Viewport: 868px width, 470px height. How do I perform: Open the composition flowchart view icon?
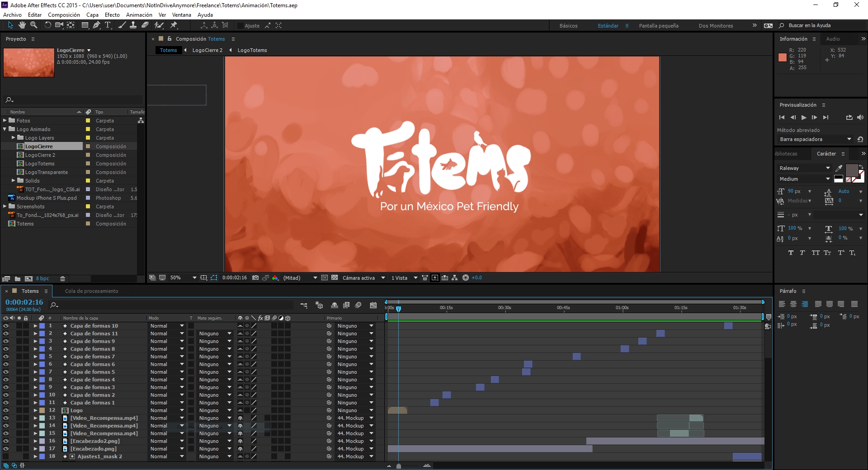pyautogui.click(x=454, y=278)
